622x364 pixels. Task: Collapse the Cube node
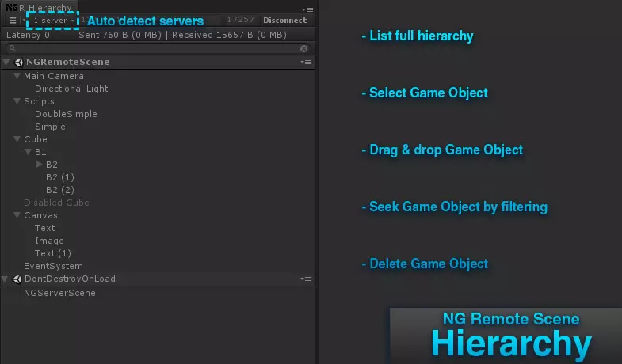click(x=17, y=139)
